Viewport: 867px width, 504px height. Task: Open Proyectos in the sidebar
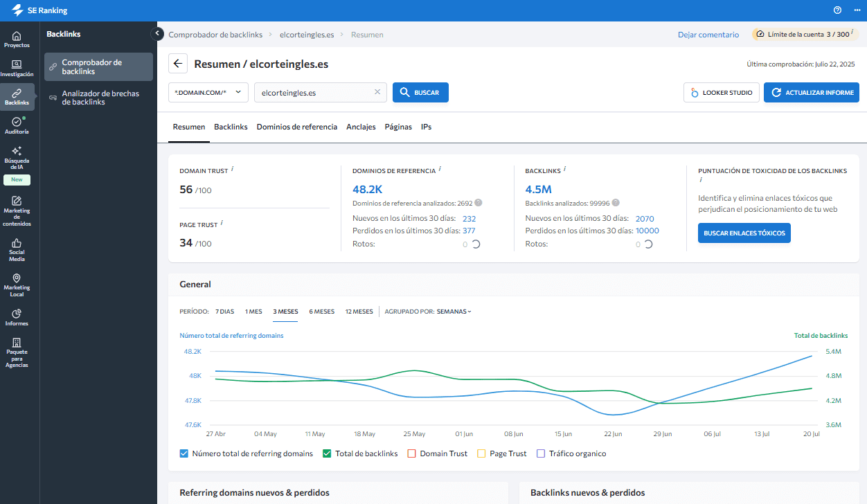[17, 39]
